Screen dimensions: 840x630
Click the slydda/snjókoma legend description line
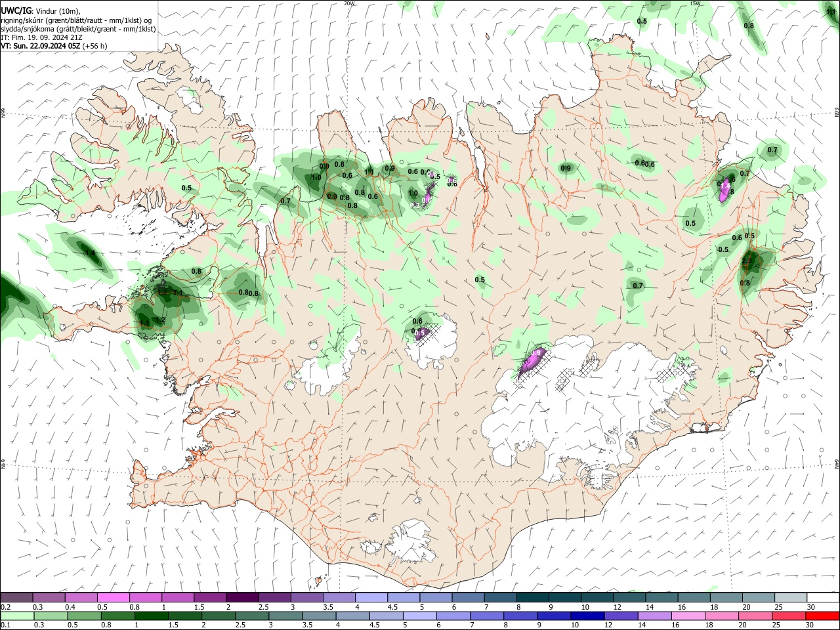pos(78,29)
